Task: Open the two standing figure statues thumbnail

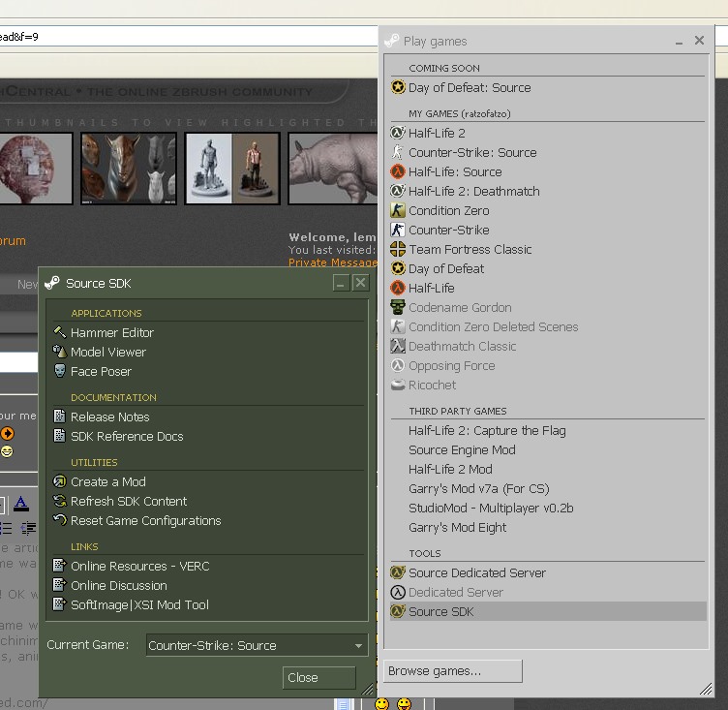Action: [x=232, y=169]
